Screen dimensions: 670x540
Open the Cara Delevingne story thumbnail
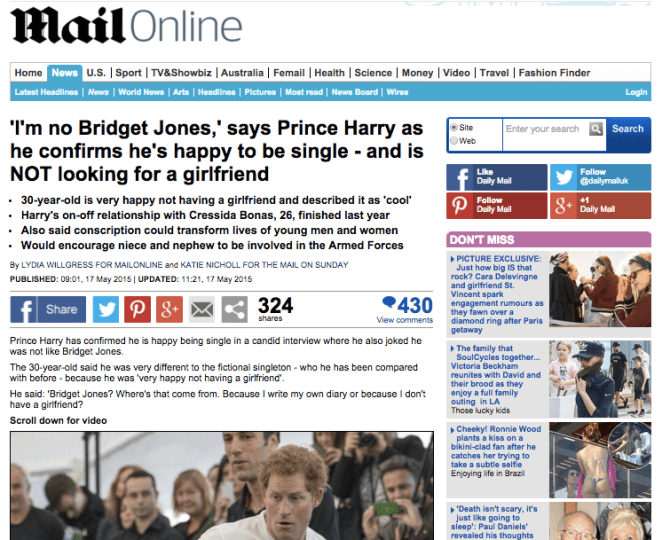(x=600, y=289)
